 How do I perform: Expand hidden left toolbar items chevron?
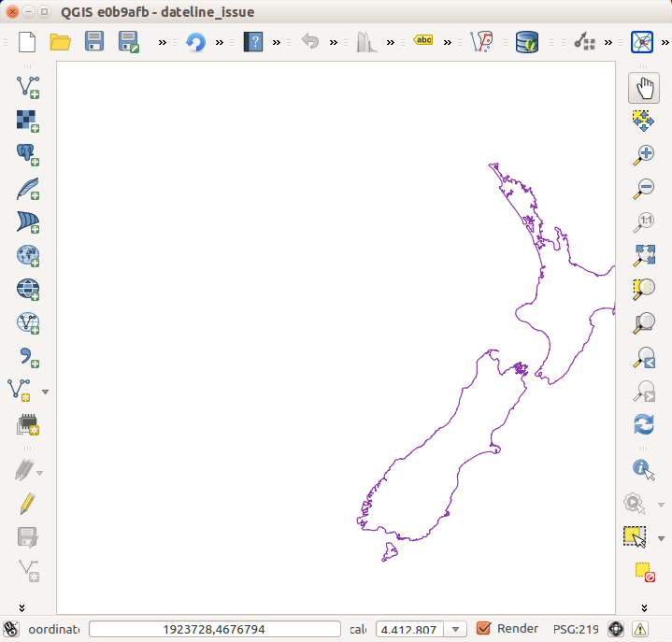click(22, 606)
